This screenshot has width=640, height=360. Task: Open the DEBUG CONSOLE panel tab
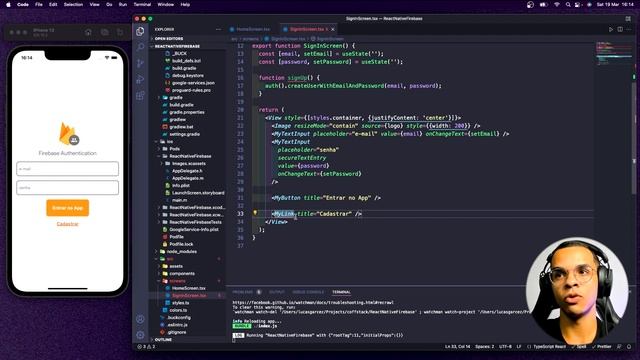(x=308, y=292)
